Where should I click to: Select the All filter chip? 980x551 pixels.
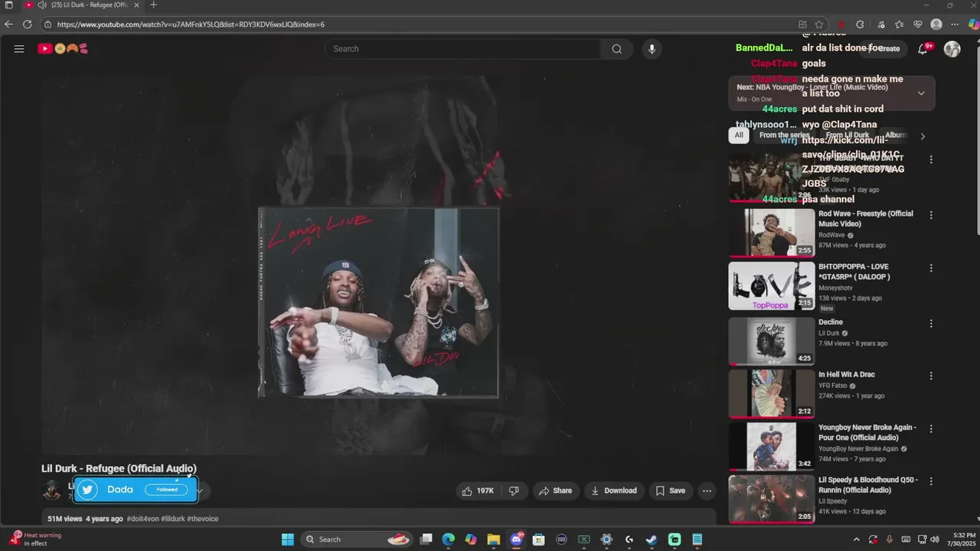739,135
